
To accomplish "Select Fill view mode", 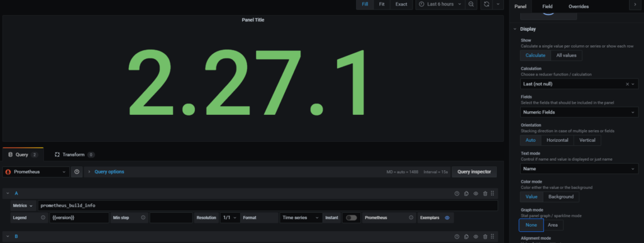I will [x=365, y=4].
